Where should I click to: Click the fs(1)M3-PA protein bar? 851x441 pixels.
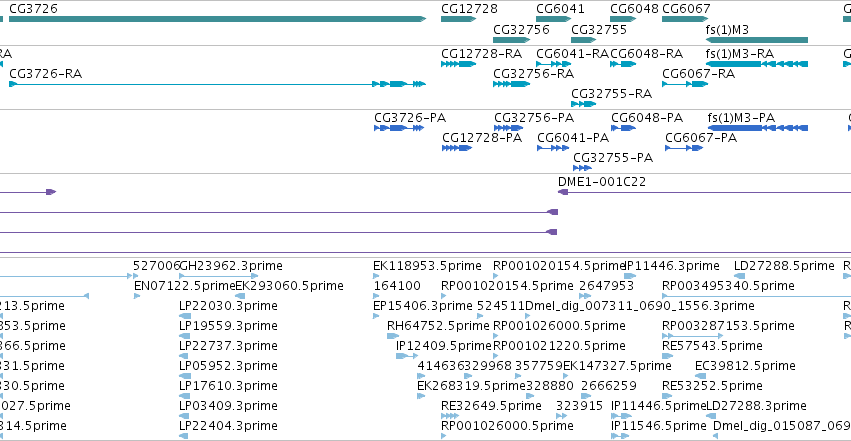[758, 128]
